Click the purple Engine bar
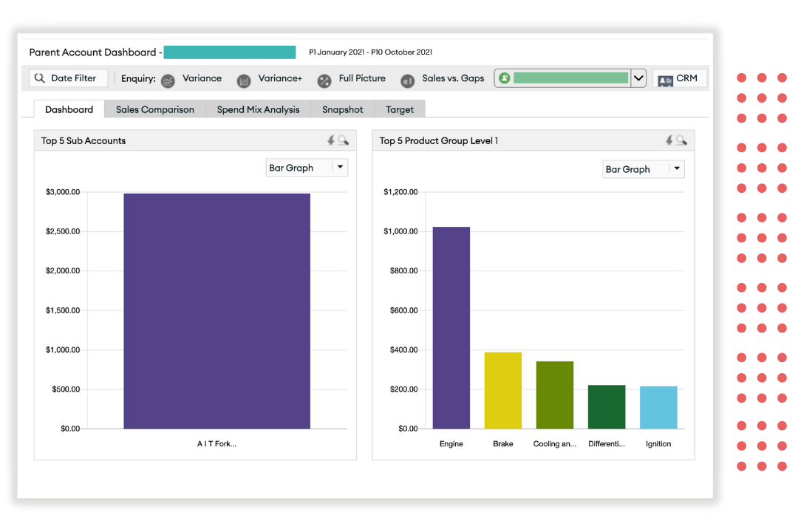798x532 pixels. click(451, 327)
